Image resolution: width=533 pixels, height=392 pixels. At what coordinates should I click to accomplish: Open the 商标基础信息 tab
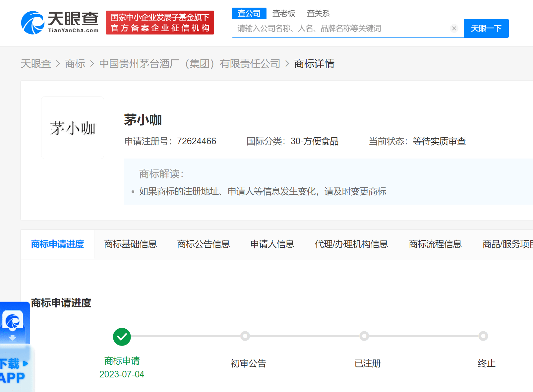[x=130, y=244]
